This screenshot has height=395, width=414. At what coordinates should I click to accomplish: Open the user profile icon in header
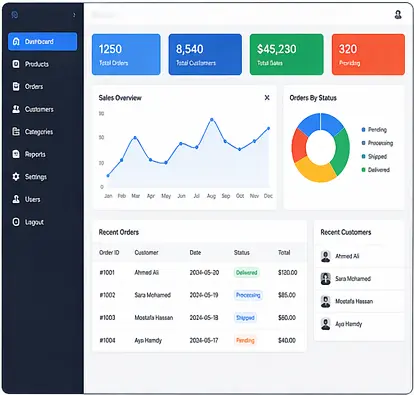coord(398,14)
